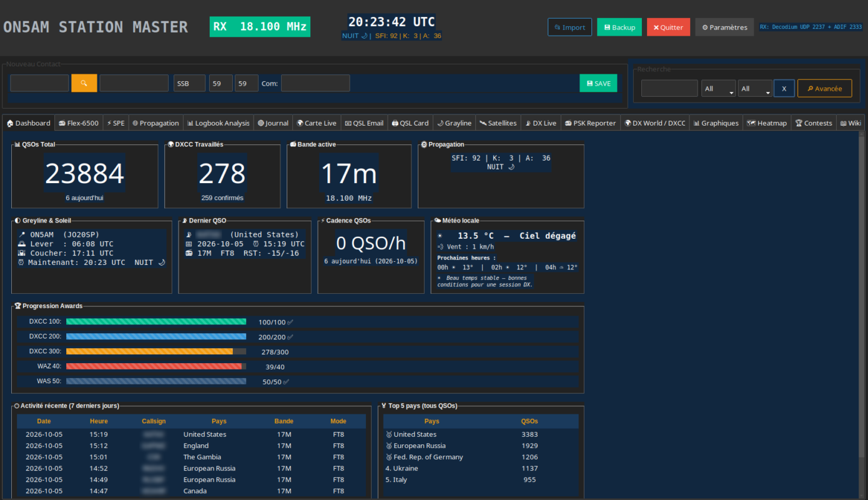Open the Flex-6500 tab

(x=79, y=123)
